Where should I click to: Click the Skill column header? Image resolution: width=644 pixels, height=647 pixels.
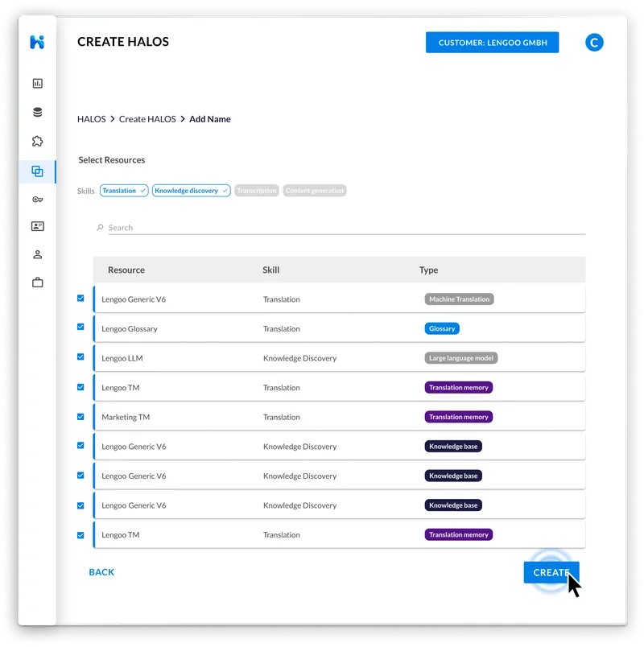(270, 270)
